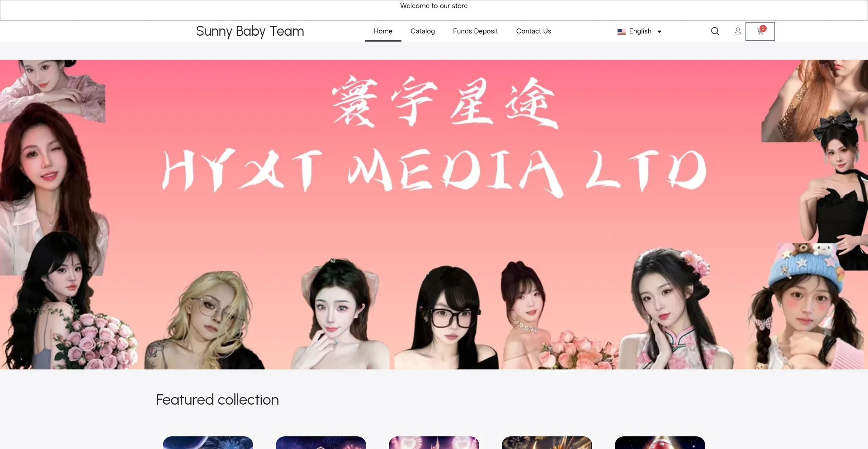This screenshot has width=868, height=449.
Task: Switch to the Catalog menu item
Action: coord(422,31)
